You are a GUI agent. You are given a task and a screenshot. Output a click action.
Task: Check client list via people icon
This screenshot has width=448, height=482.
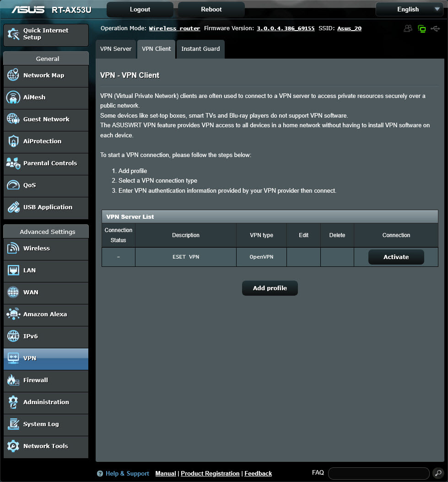click(x=408, y=28)
